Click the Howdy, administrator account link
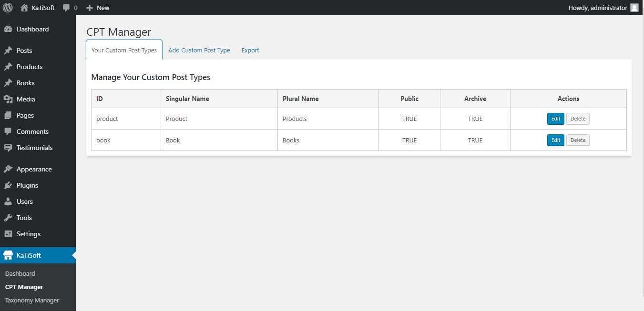This screenshot has width=644, height=311. (597, 8)
